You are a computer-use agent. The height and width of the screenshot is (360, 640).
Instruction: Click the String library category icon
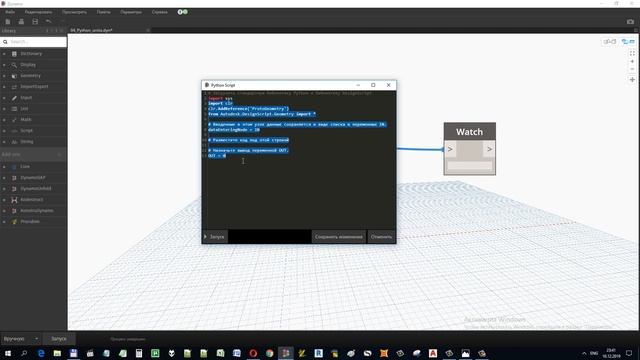[14, 142]
